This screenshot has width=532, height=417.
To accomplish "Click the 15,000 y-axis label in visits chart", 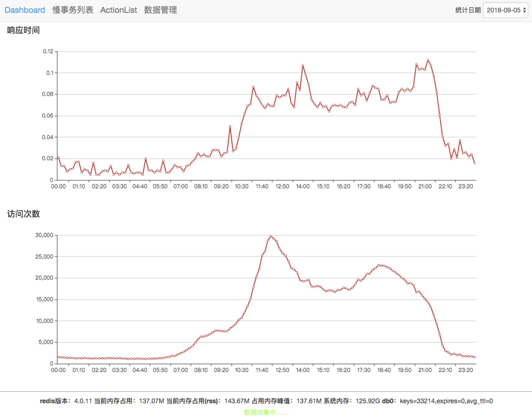I will 44,299.
